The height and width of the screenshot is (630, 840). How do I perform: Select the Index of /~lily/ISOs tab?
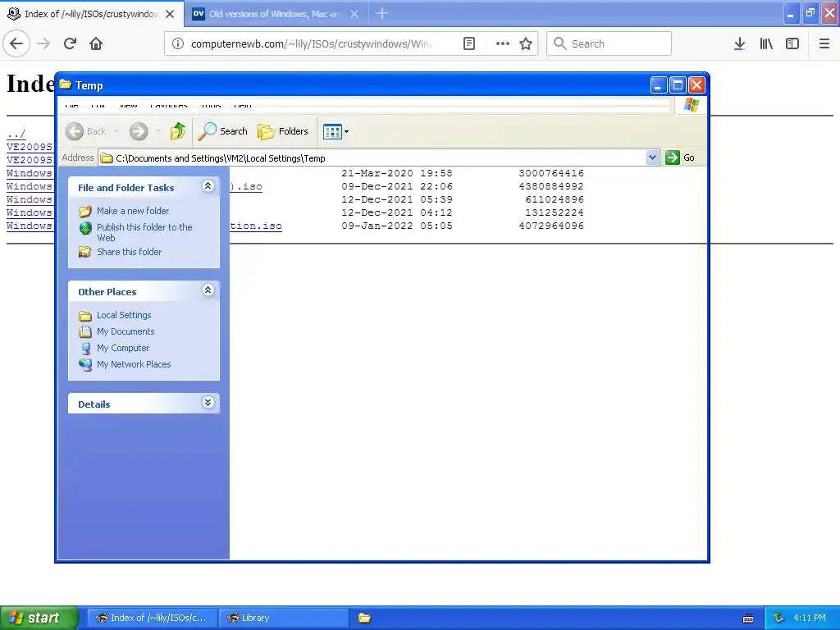pyautogui.click(x=92, y=14)
